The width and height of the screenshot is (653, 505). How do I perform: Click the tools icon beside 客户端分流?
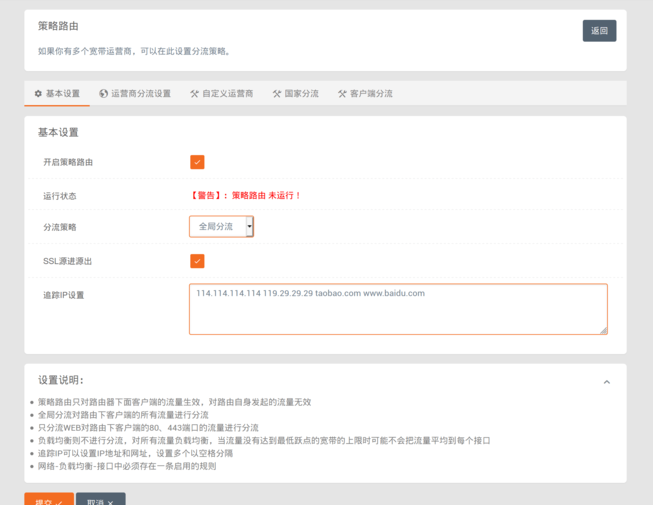342,94
